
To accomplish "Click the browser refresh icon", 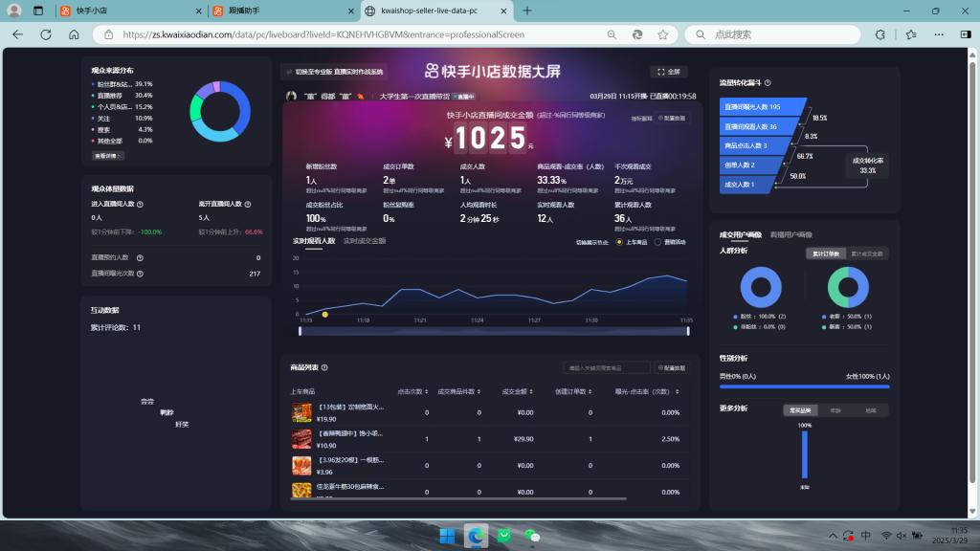I will [45, 34].
